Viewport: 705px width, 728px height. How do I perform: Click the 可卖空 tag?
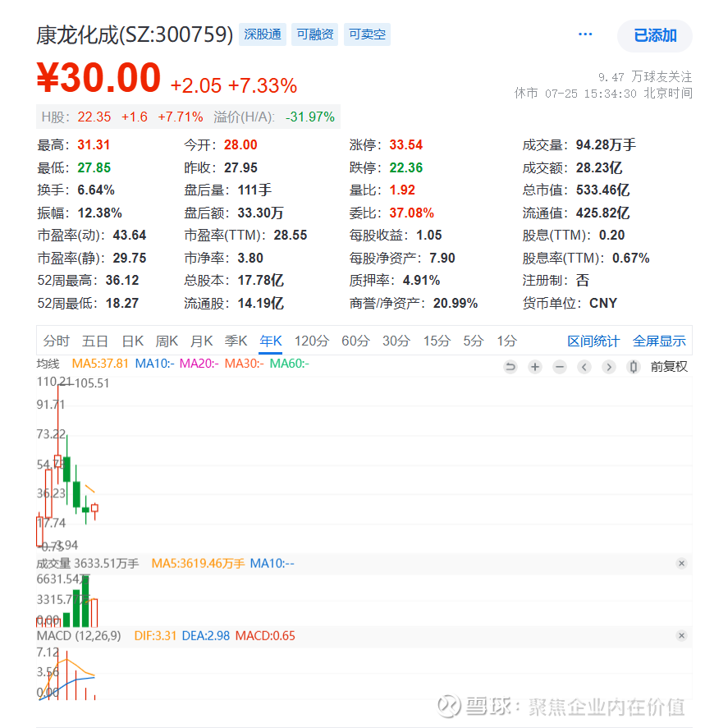pyautogui.click(x=367, y=34)
